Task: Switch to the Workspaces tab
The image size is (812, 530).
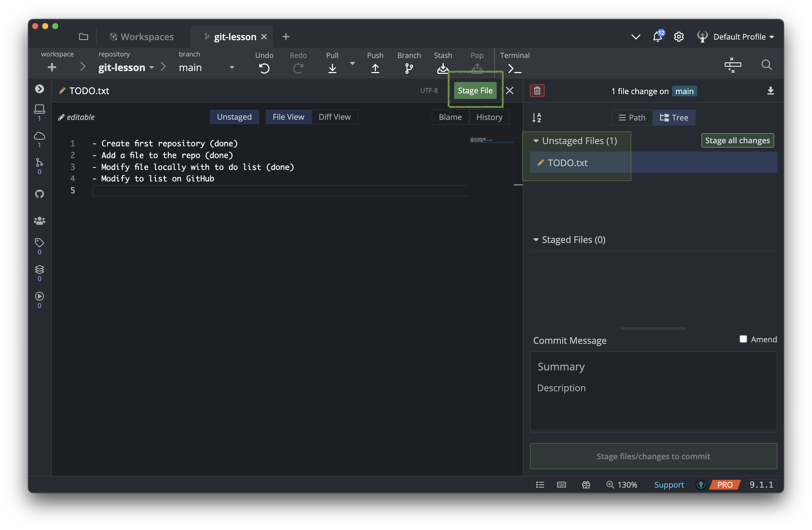Action: 141,37
